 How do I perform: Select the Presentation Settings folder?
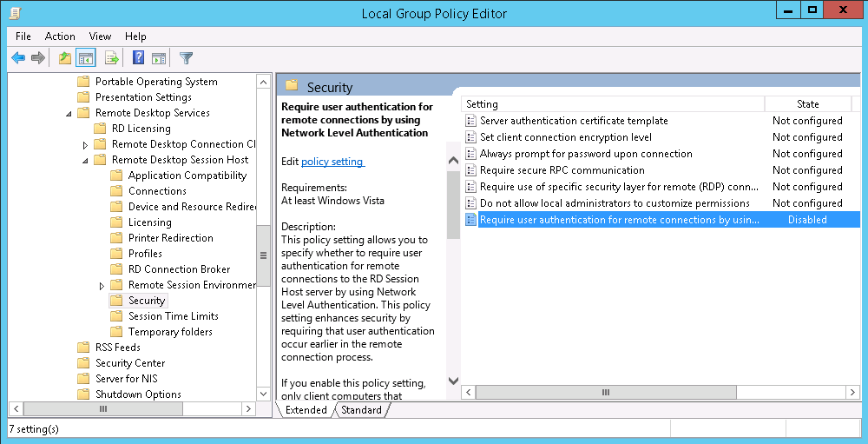143,97
